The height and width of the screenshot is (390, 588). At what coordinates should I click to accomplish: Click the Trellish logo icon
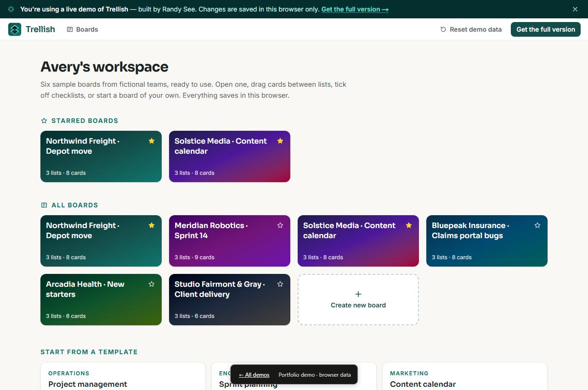tap(15, 29)
